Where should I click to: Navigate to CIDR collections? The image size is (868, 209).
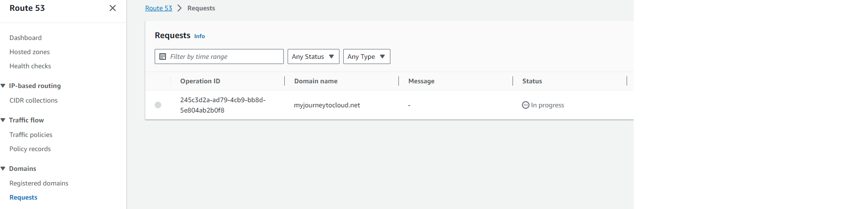pos(33,100)
